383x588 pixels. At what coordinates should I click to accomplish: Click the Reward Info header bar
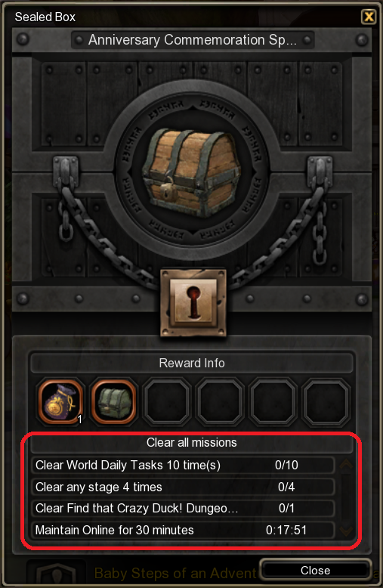click(x=192, y=363)
